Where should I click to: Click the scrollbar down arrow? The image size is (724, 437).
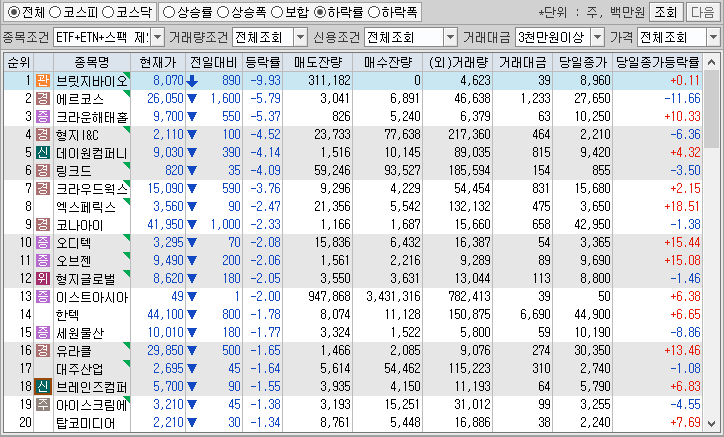[x=712, y=424]
